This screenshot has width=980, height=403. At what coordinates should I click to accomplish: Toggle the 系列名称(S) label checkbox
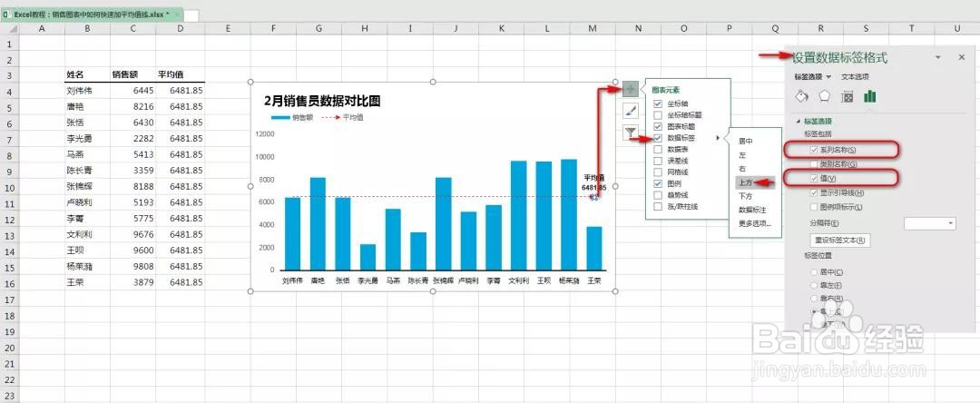(x=813, y=150)
